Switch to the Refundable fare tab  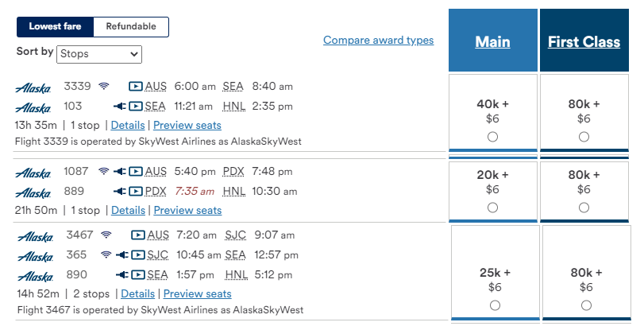pos(131,27)
